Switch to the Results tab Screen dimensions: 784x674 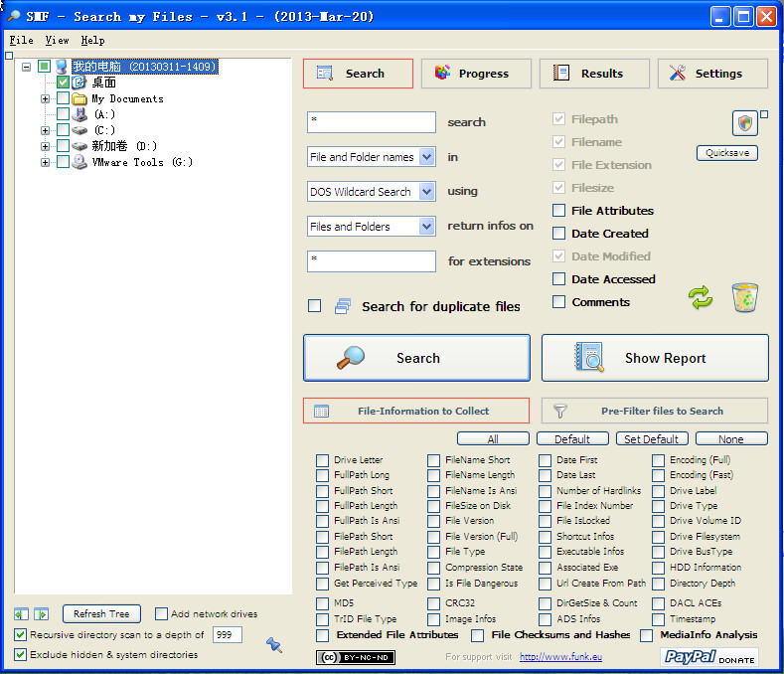point(593,74)
